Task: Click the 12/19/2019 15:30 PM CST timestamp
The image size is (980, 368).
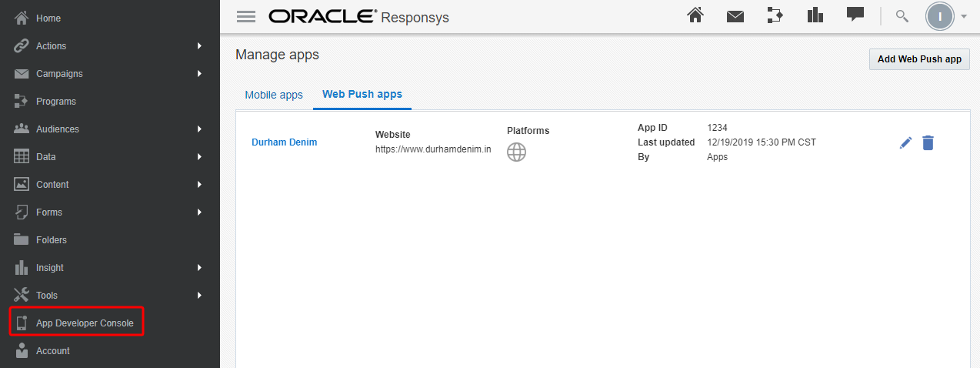Action: (762, 142)
